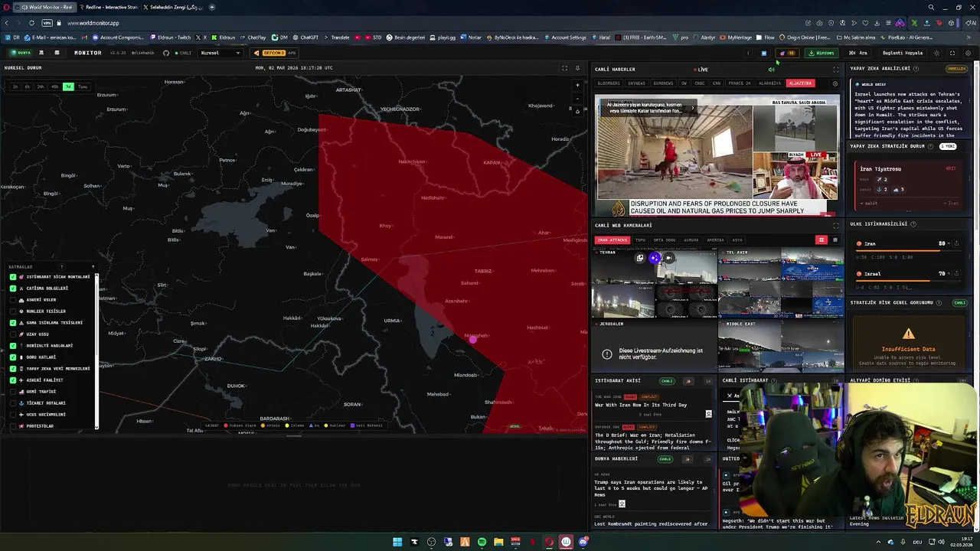This screenshot has width=980, height=551.
Task: Toggle live news audio speaker icon
Action: pyautogui.click(x=771, y=70)
